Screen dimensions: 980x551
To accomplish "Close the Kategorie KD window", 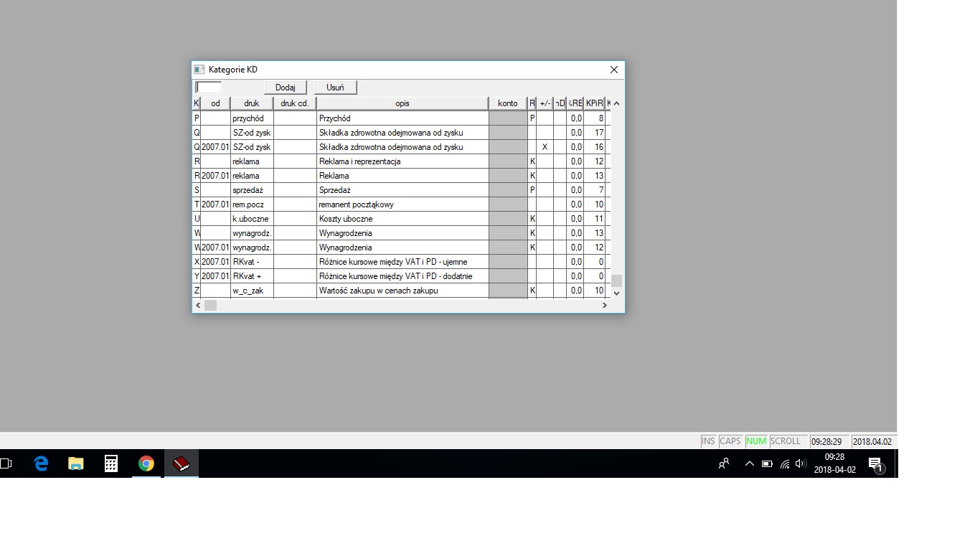I will point(614,70).
